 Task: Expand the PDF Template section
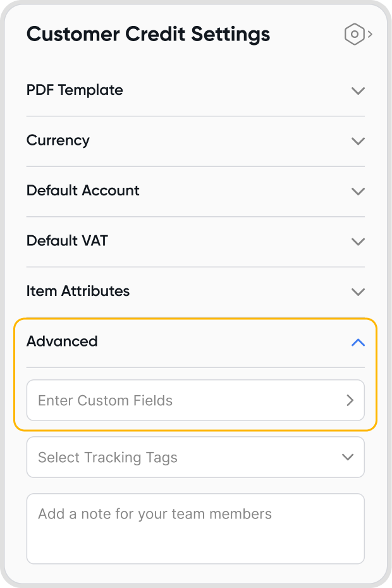tap(75, 90)
